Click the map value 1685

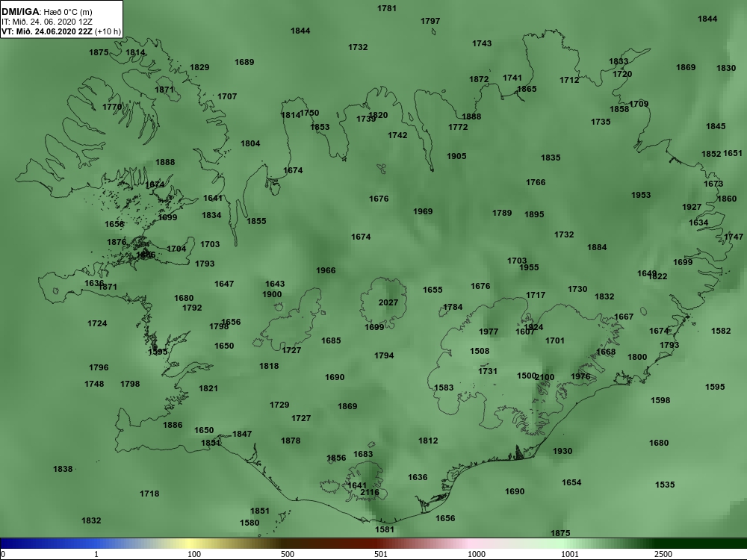pos(331,340)
